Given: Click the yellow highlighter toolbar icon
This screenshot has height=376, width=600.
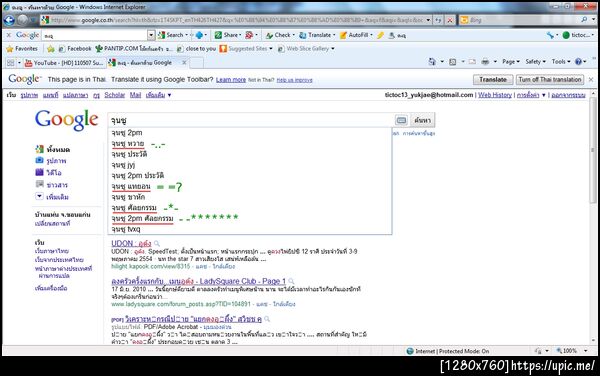Looking at the screenshot, I should 380,35.
